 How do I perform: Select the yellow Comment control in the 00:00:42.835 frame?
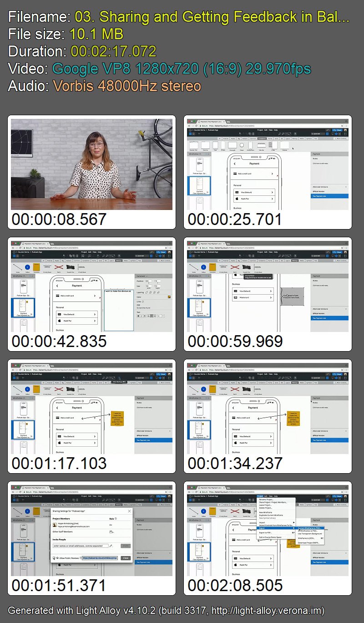click(x=36, y=267)
